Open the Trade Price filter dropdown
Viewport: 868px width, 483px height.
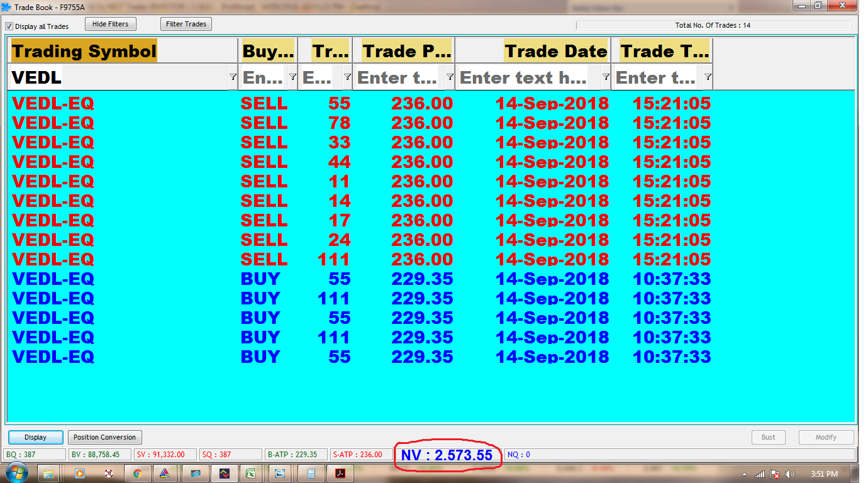(450, 77)
